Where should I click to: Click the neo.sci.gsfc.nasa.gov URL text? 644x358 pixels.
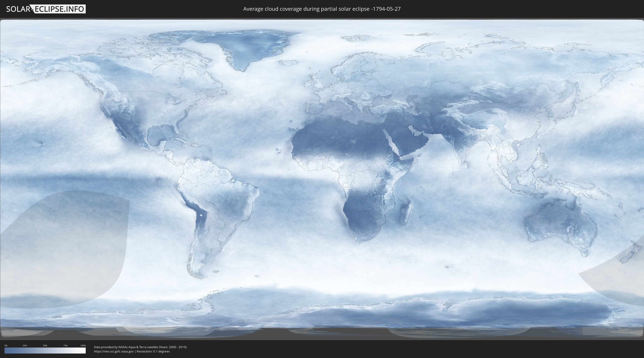point(114,351)
